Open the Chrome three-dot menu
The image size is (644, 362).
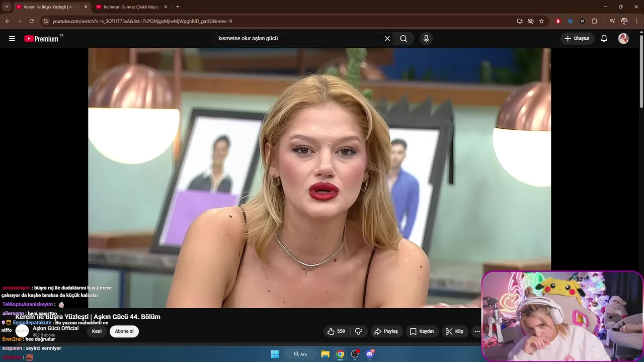pyautogui.click(x=636, y=21)
